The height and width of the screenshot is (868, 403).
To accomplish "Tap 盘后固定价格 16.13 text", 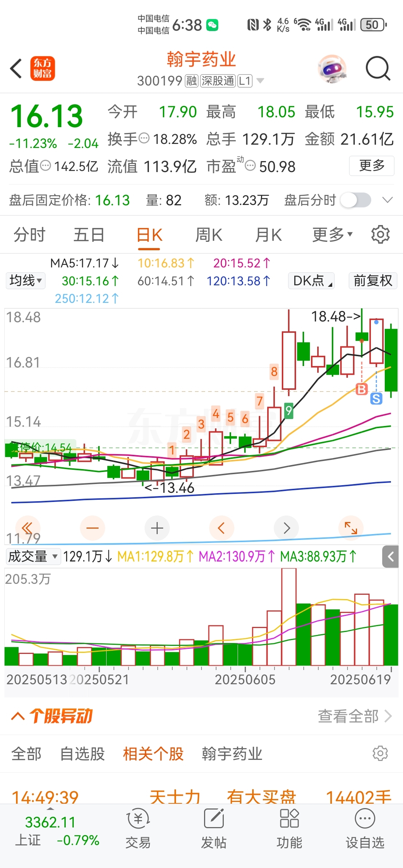I will pos(69,200).
